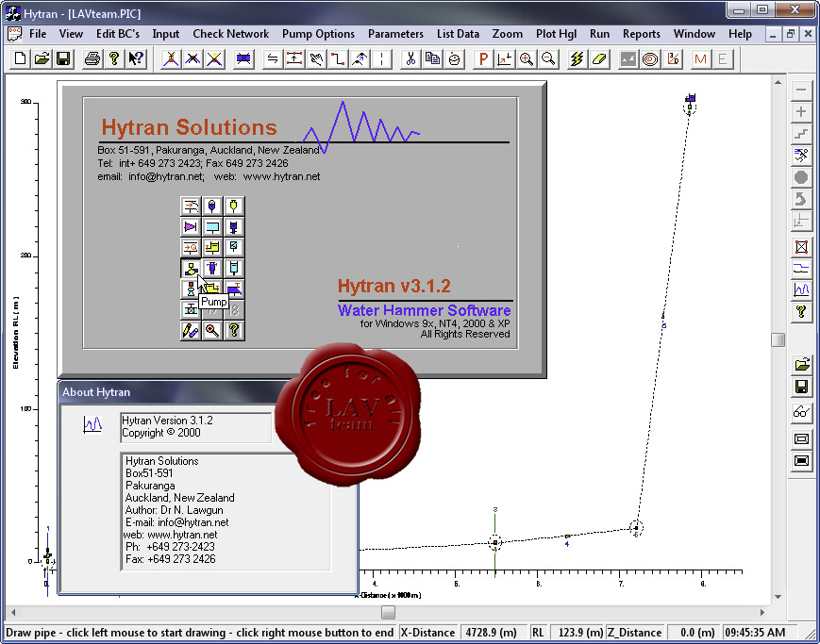Click the red crossed box icon in the right toolbar

[800, 246]
